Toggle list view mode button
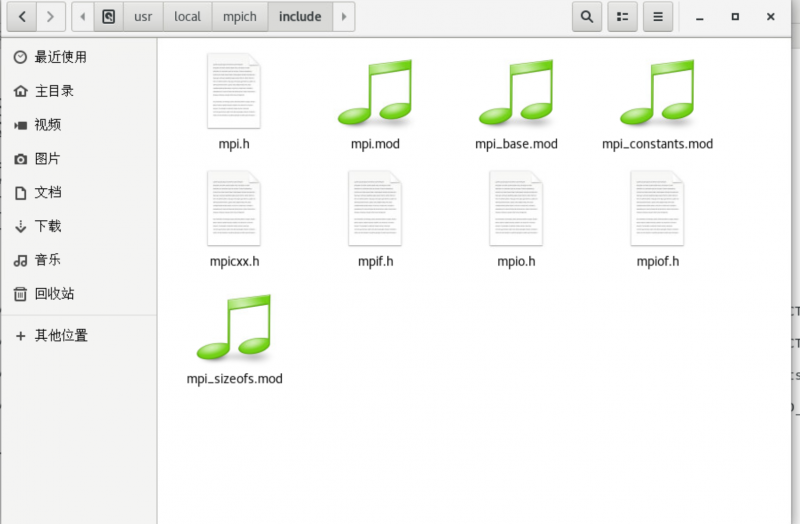 coord(622,17)
